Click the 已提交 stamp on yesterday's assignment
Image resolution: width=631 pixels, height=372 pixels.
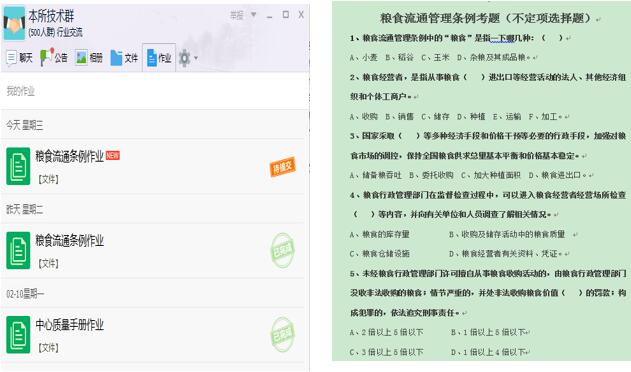point(283,250)
